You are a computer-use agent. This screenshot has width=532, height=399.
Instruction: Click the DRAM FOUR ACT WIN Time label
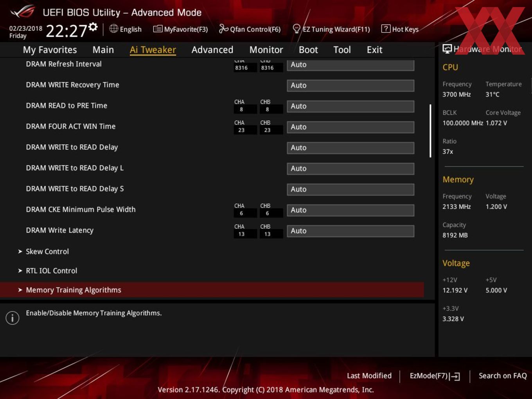[71, 126]
